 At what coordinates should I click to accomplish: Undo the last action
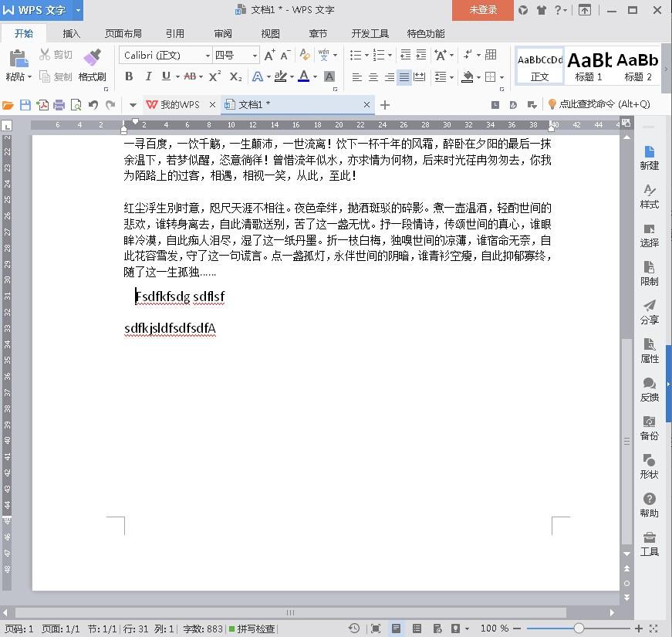[x=93, y=105]
